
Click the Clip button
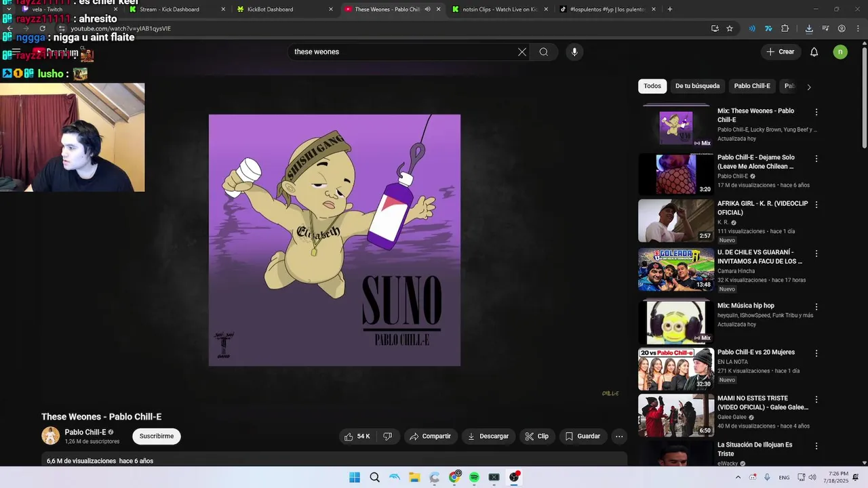coord(537,436)
